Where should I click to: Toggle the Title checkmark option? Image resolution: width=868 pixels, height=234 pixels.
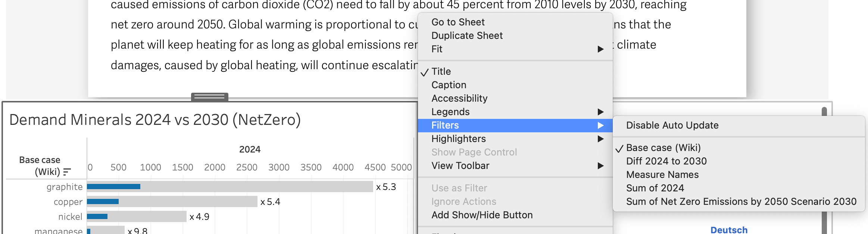pos(515,71)
